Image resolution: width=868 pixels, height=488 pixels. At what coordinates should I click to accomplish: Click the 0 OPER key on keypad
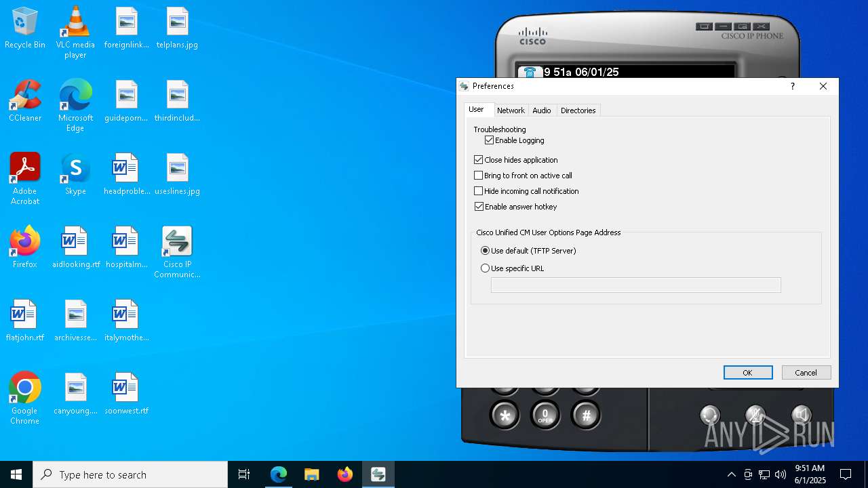(x=545, y=415)
